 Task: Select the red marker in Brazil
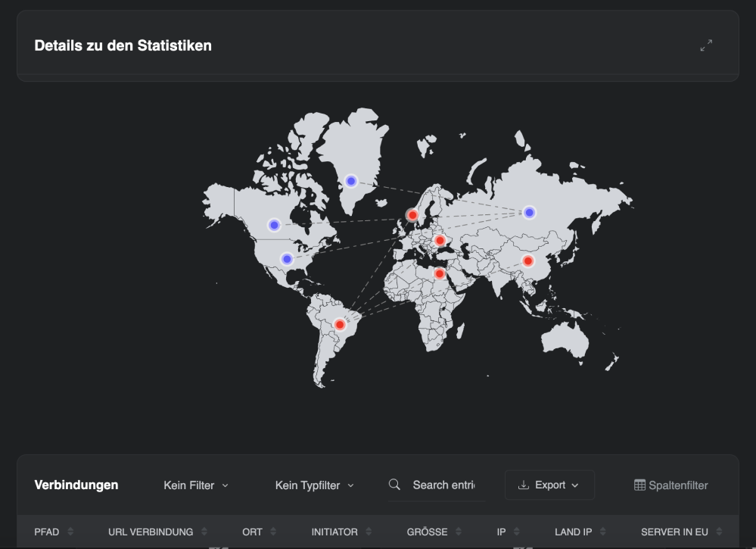point(340,325)
